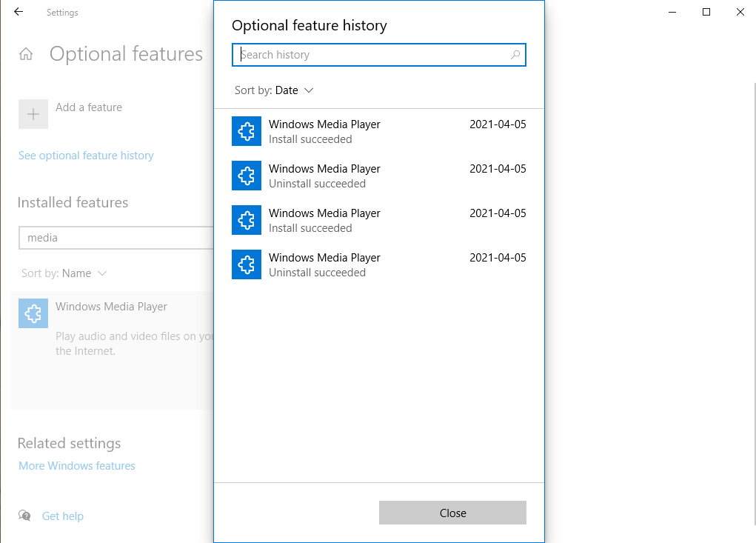Click the Related settings heading
Viewport: 756px width, 543px height.
(69, 443)
